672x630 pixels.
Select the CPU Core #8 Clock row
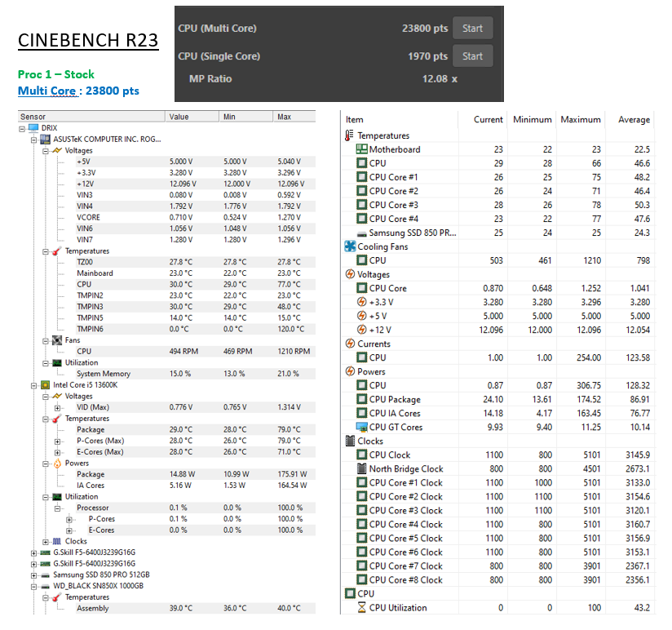pyautogui.click(x=498, y=580)
